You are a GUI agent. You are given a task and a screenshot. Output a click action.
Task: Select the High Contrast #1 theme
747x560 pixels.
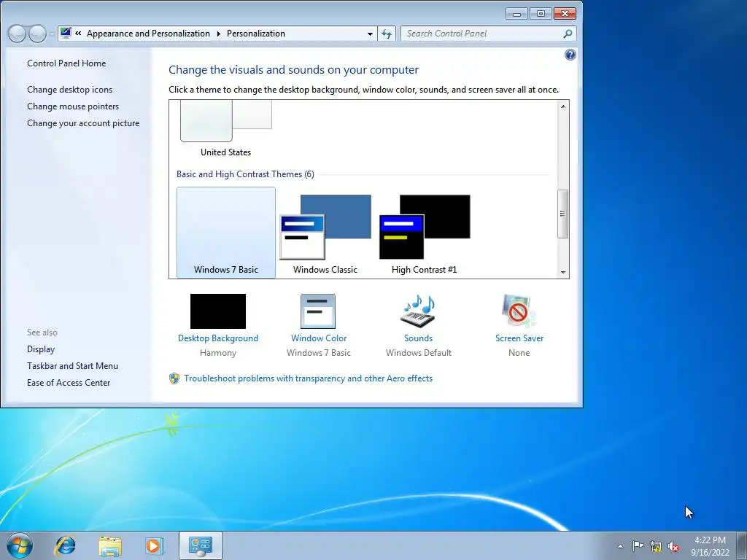[425, 233]
